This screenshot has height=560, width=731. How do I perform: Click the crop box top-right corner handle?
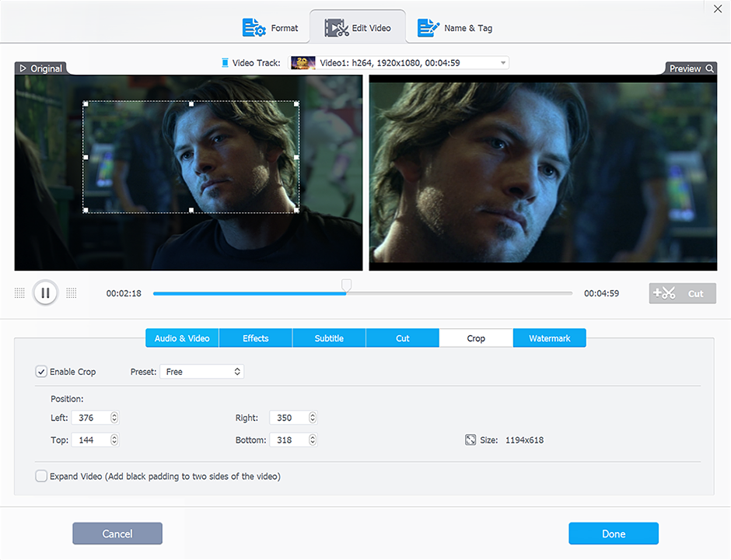(296, 104)
